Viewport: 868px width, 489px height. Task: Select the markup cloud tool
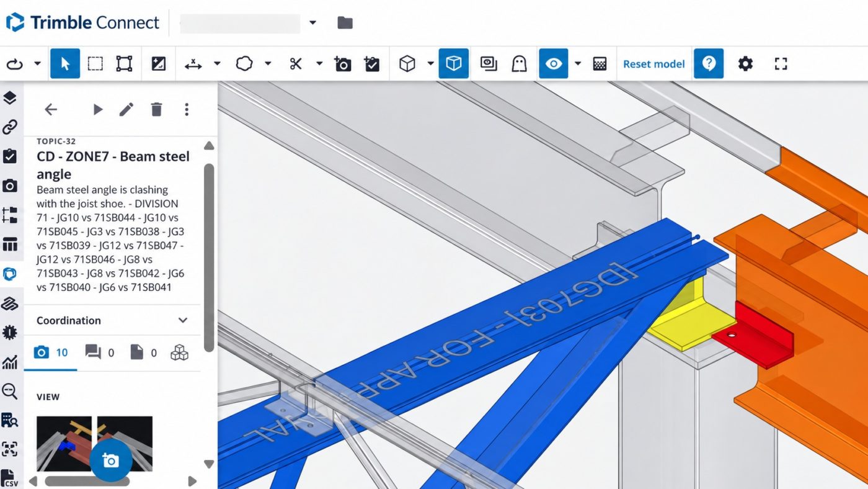coord(244,63)
